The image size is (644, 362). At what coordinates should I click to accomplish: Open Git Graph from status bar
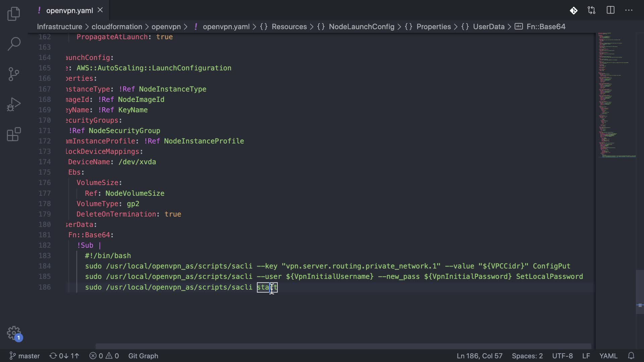[x=143, y=356]
